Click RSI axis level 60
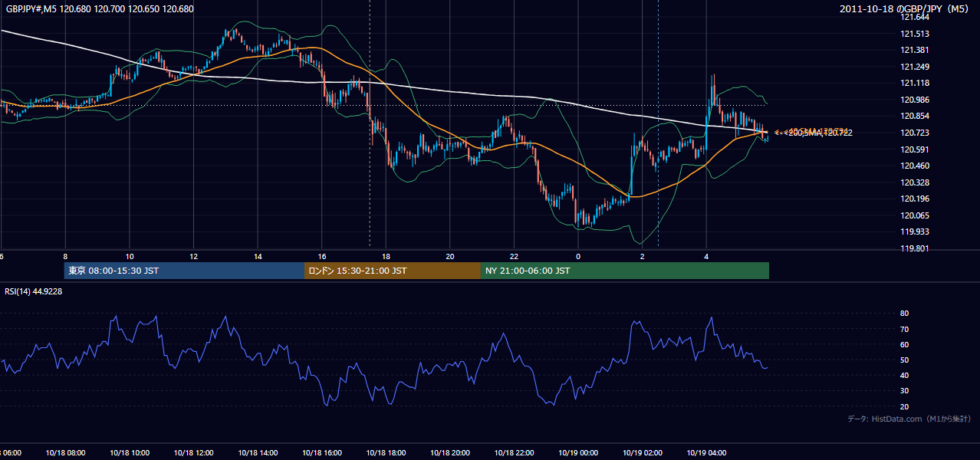Image resolution: width=980 pixels, height=460 pixels. pyautogui.click(x=904, y=344)
